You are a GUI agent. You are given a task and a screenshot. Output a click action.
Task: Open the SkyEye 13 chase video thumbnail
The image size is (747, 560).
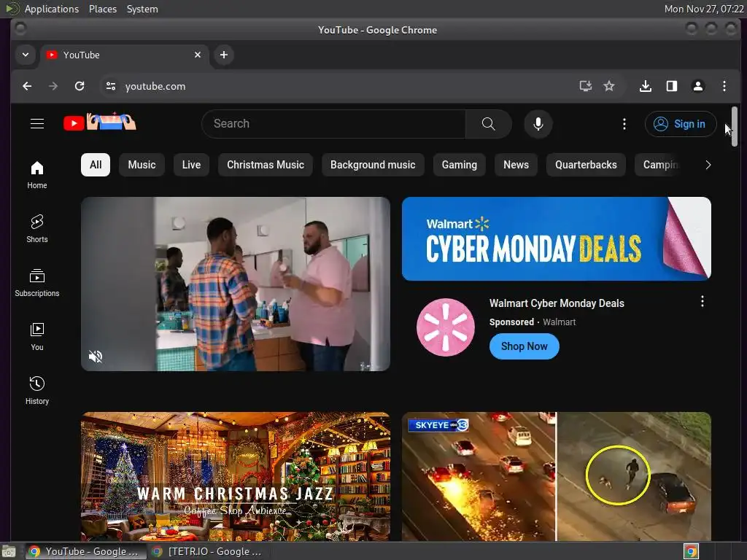tap(557, 476)
